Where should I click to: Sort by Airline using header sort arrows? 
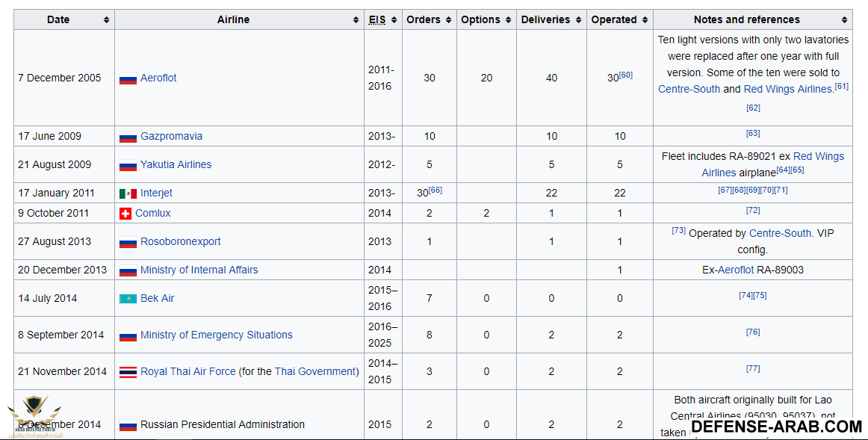click(x=356, y=20)
